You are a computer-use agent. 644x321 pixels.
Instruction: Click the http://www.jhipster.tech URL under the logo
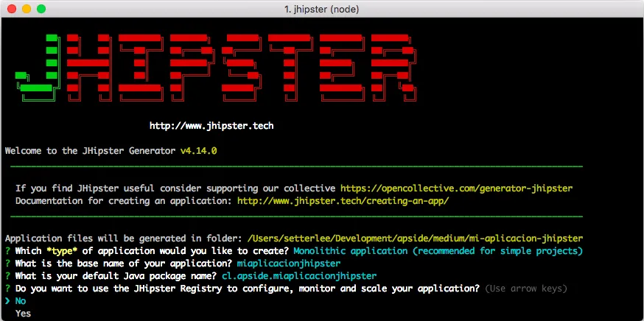(x=211, y=126)
